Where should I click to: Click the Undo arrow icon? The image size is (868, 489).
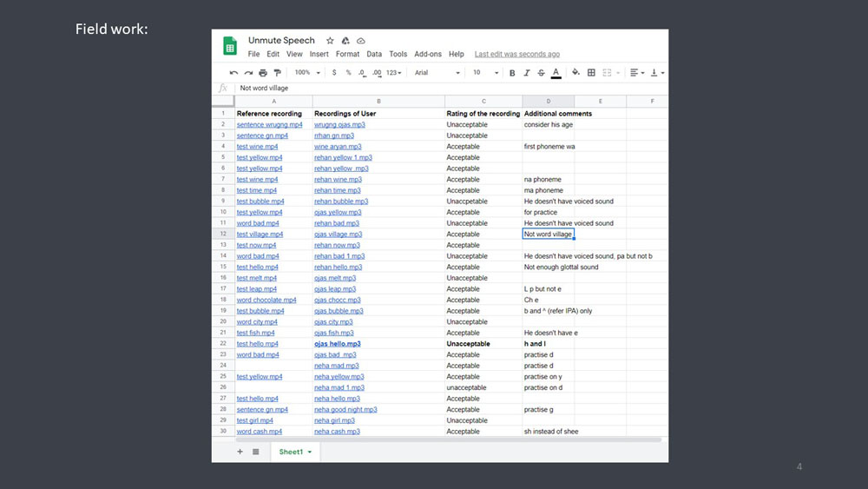pyautogui.click(x=233, y=73)
